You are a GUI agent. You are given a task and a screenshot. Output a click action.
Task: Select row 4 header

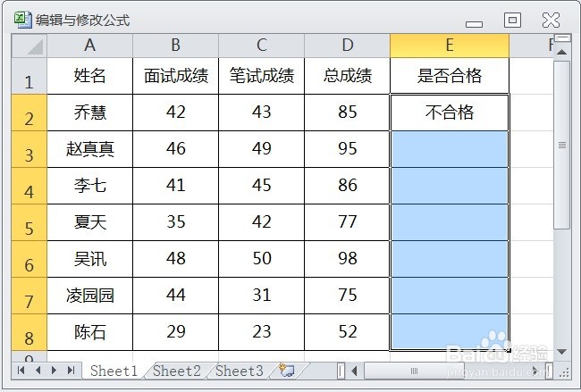point(29,186)
